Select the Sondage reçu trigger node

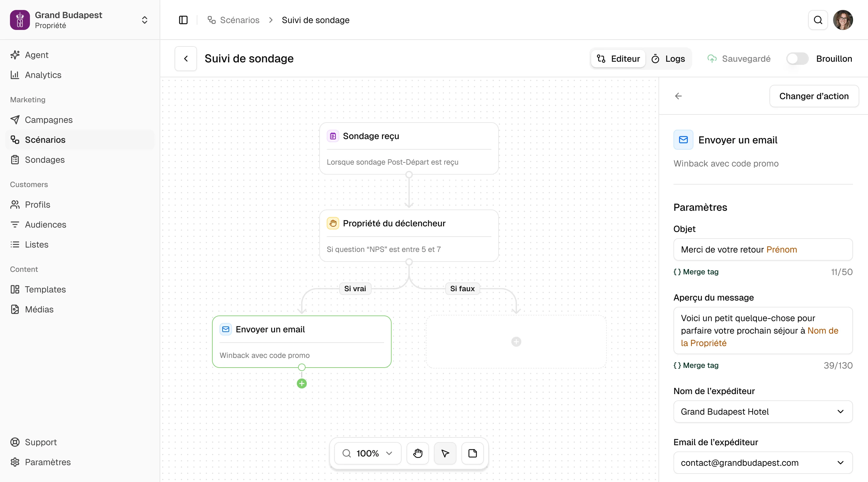click(x=409, y=148)
